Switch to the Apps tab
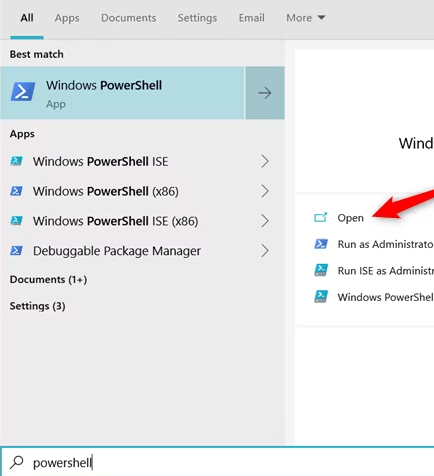 pyautogui.click(x=67, y=18)
